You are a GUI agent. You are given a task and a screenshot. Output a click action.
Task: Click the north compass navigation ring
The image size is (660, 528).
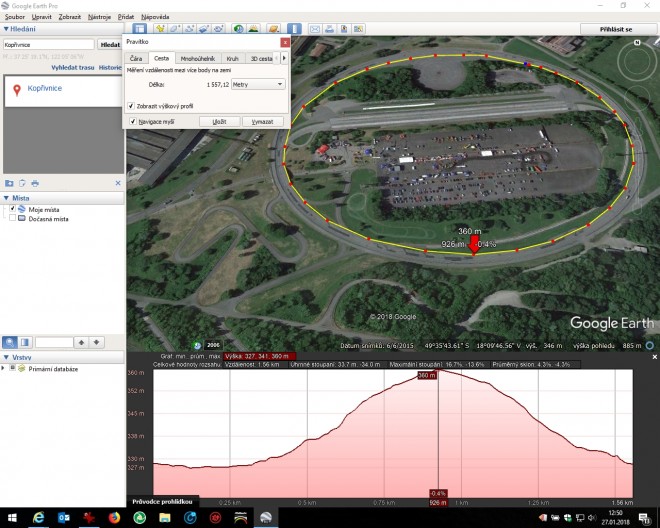coord(637,61)
